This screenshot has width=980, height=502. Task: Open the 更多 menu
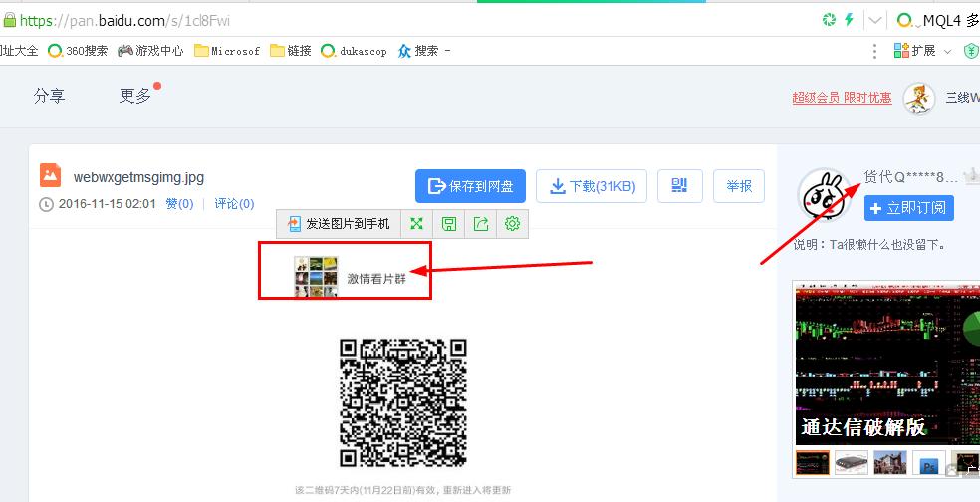135,96
